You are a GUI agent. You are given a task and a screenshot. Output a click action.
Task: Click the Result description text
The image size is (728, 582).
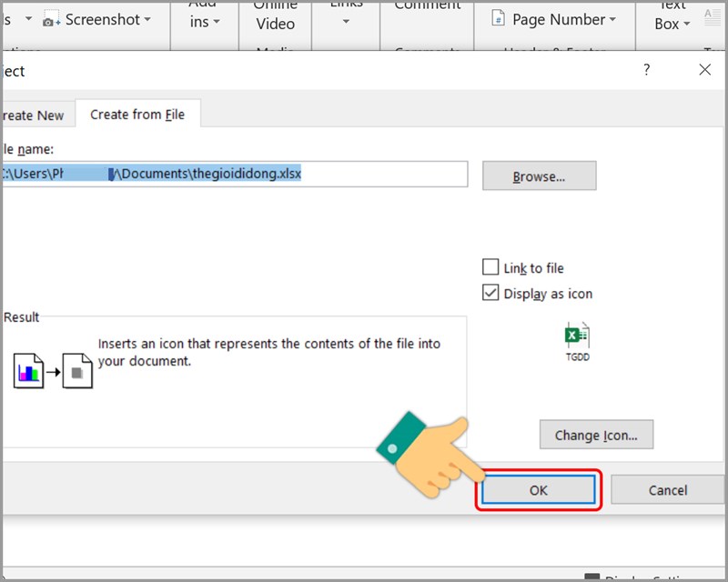[x=269, y=352]
